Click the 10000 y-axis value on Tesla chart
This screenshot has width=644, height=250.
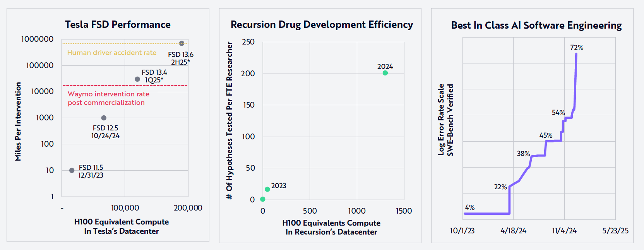point(42,91)
